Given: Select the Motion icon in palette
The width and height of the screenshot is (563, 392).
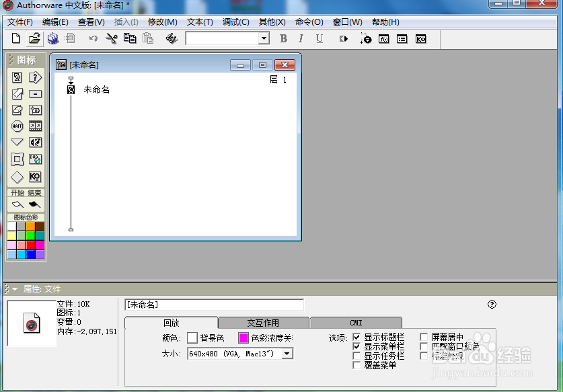Looking at the screenshot, I should pos(17,93).
